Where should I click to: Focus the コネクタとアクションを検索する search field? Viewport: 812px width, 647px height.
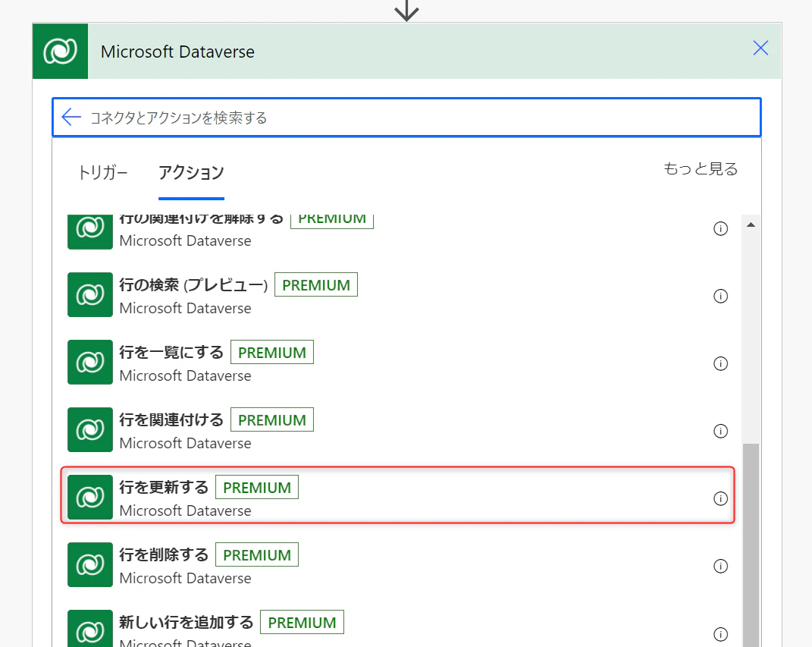[x=406, y=117]
